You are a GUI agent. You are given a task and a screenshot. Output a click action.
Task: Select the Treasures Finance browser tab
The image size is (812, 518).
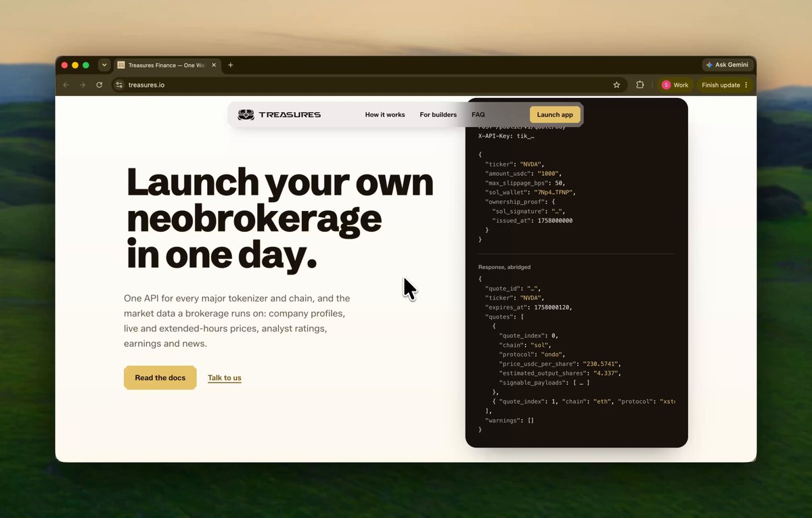click(x=167, y=65)
